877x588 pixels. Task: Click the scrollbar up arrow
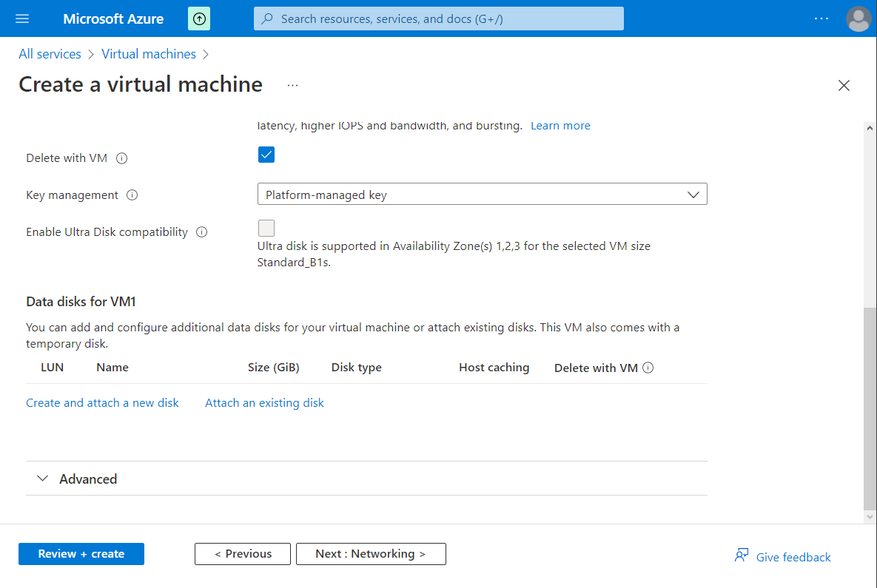[x=870, y=128]
